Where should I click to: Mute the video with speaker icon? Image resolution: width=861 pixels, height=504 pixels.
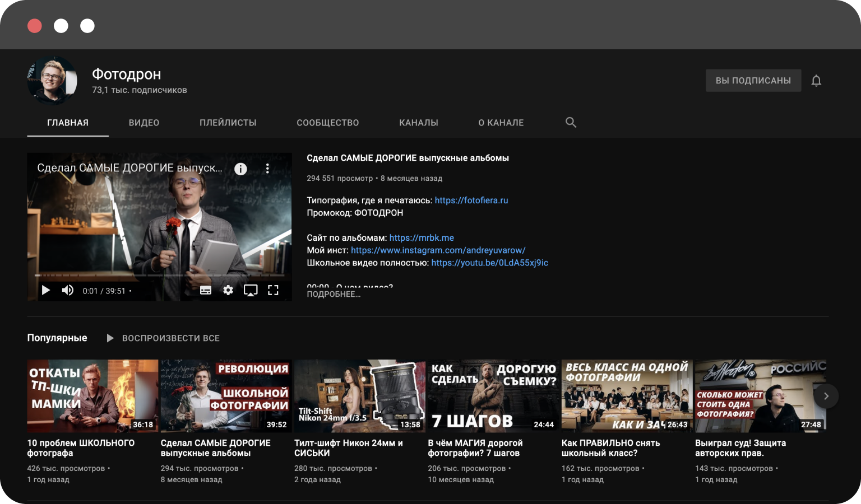point(68,290)
